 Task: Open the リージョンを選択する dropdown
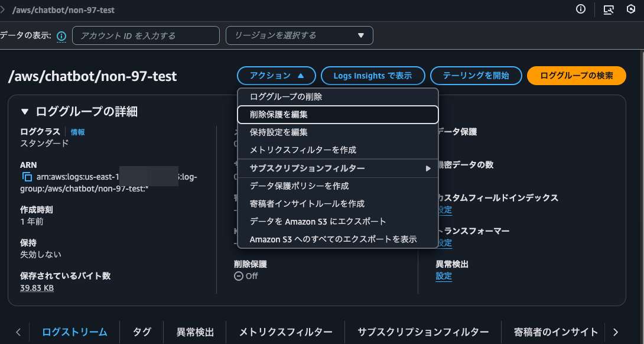click(x=298, y=35)
